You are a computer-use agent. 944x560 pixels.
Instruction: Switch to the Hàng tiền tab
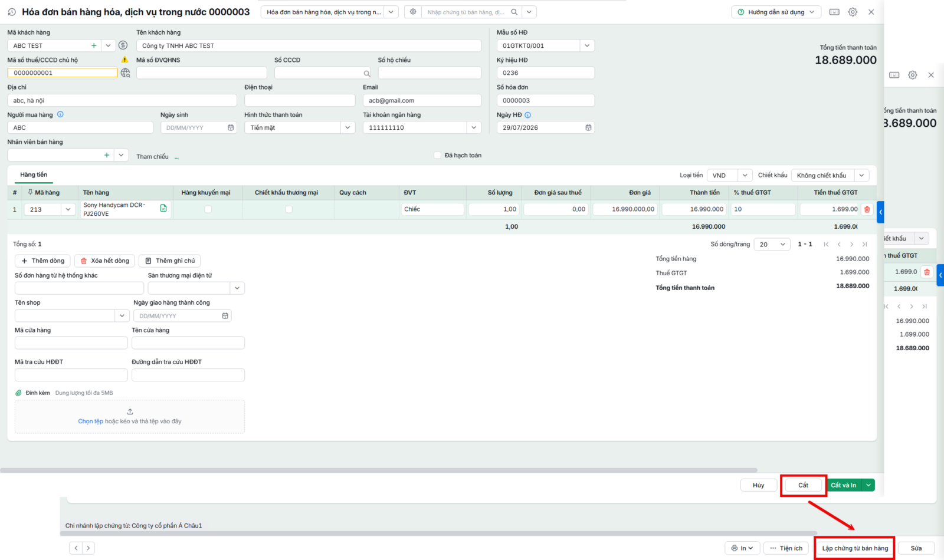(x=34, y=174)
